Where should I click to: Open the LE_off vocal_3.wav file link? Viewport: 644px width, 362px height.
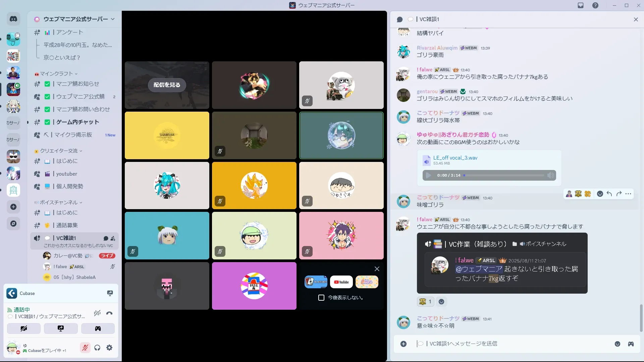455,158
